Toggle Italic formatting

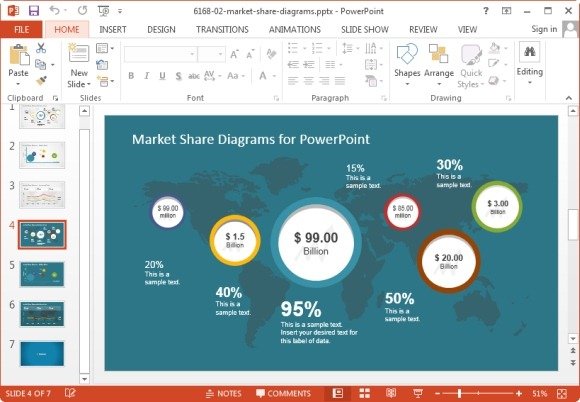[146, 76]
